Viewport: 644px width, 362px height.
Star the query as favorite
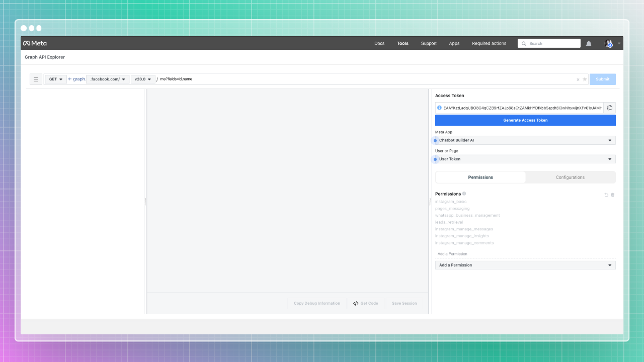click(585, 79)
